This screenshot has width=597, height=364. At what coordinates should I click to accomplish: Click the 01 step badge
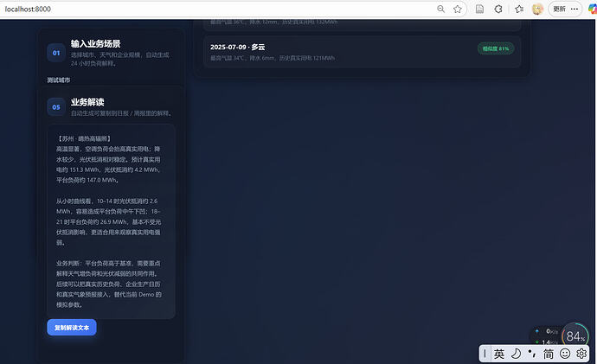click(56, 53)
